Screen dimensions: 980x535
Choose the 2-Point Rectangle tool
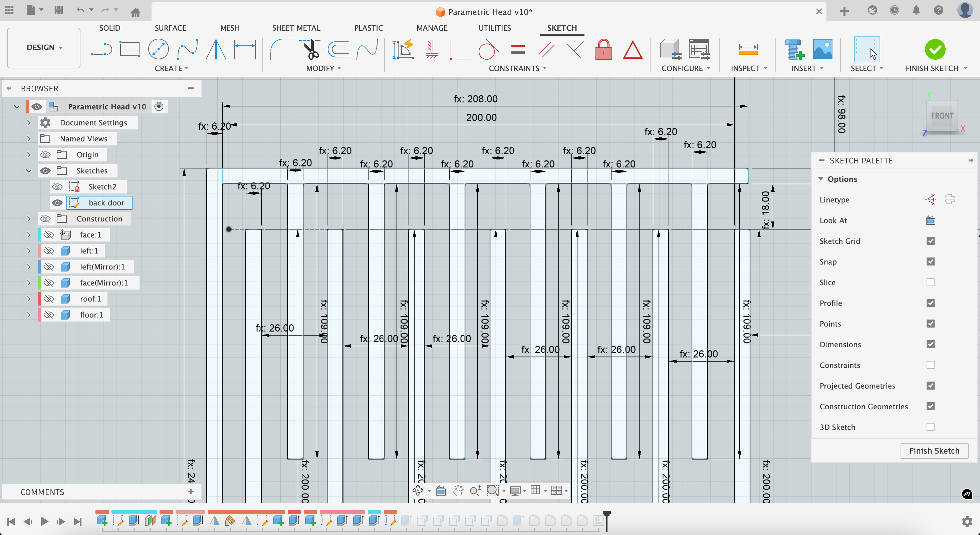(130, 49)
